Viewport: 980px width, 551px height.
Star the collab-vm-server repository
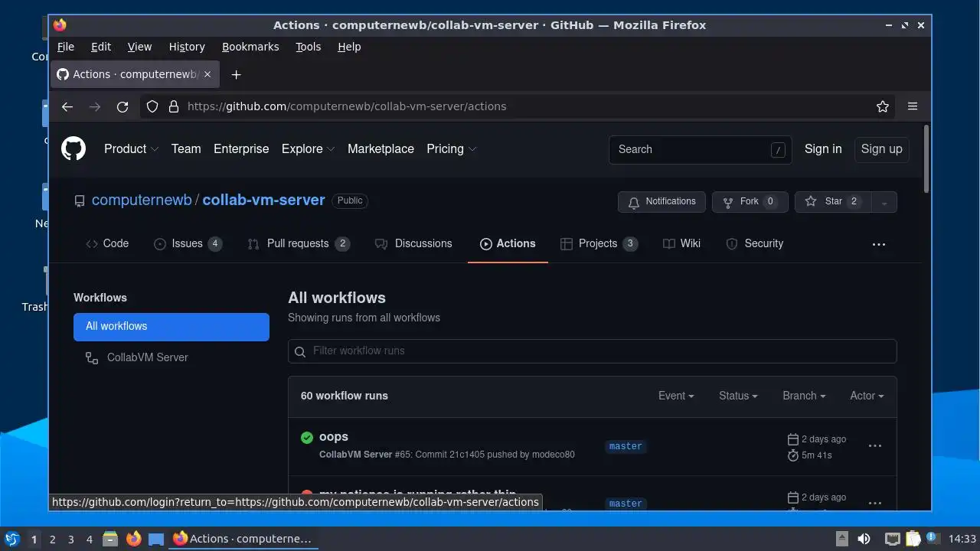tap(833, 201)
